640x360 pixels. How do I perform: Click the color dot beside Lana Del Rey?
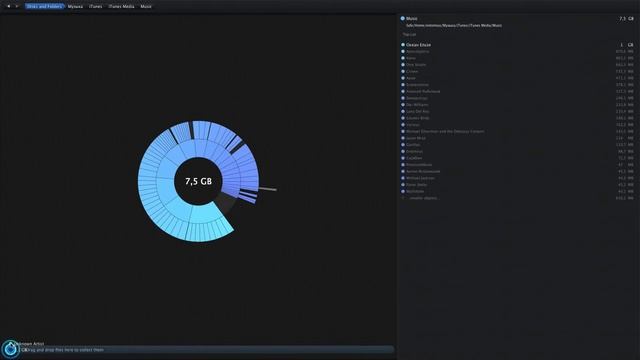coord(403,111)
